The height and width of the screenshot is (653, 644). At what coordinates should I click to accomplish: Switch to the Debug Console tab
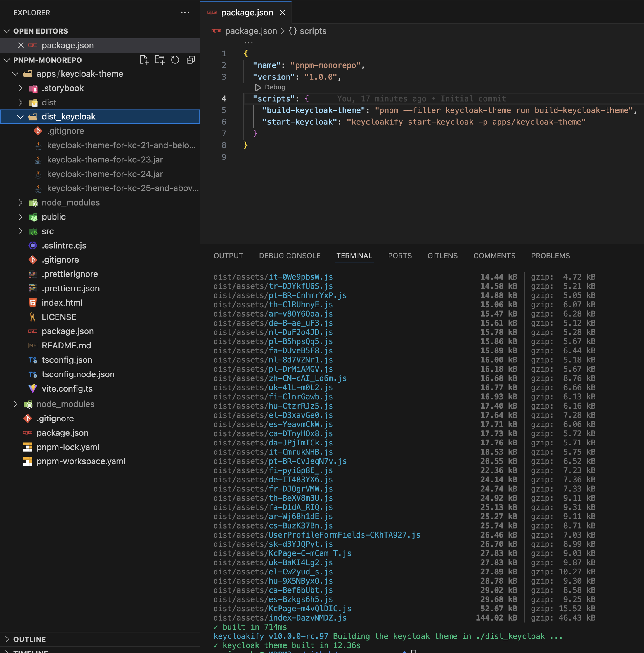click(x=290, y=256)
